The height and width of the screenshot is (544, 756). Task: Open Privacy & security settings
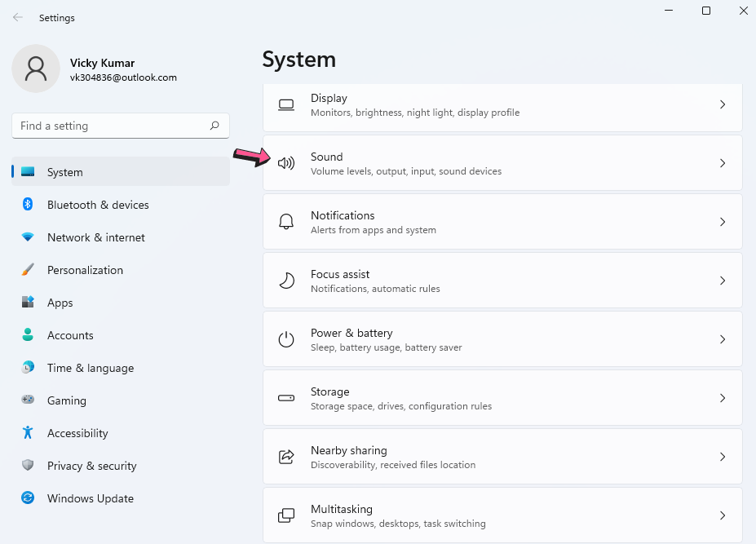[x=121, y=466]
